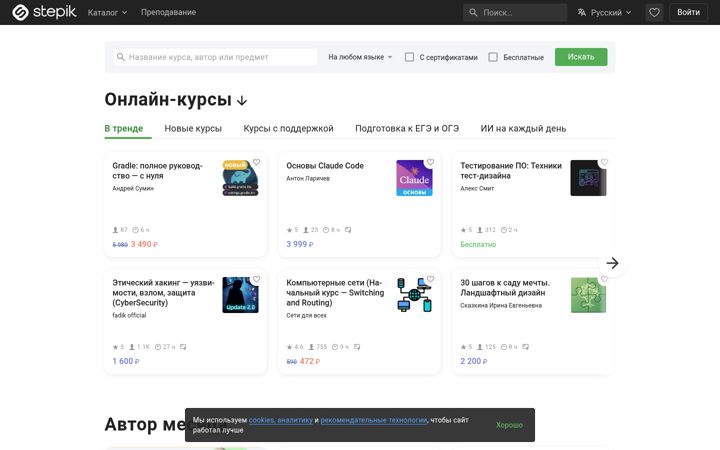This screenshot has width=720, height=450.
Task: Focus the course name search field
Action: coord(215,57)
